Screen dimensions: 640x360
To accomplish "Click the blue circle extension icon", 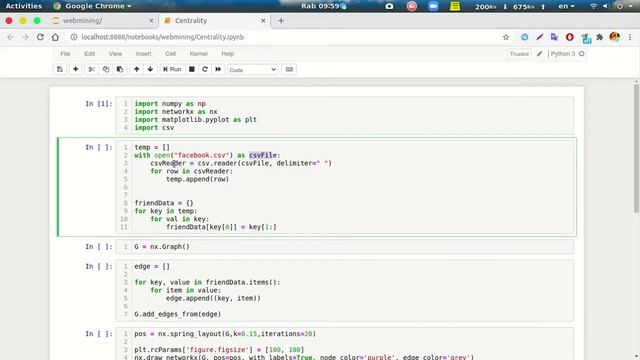I will 524,37.
